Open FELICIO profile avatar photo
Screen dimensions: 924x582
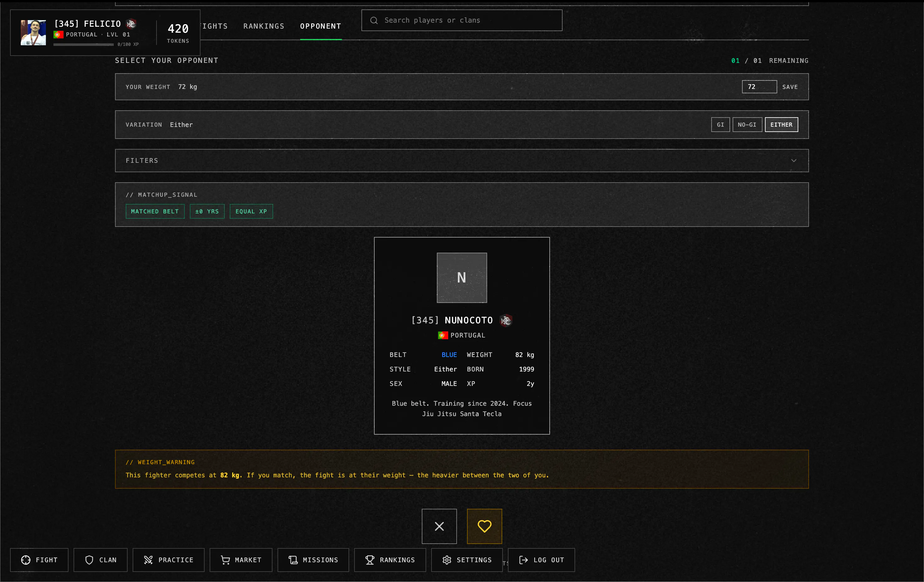pos(33,33)
